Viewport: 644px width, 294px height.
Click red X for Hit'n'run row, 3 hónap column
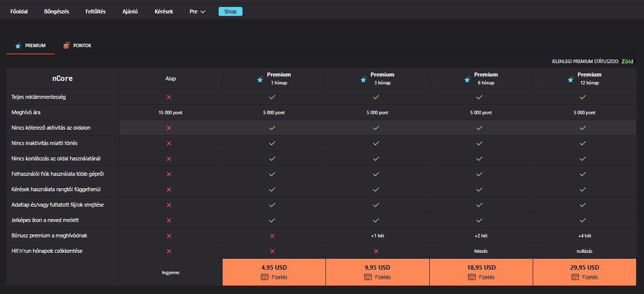click(376, 251)
